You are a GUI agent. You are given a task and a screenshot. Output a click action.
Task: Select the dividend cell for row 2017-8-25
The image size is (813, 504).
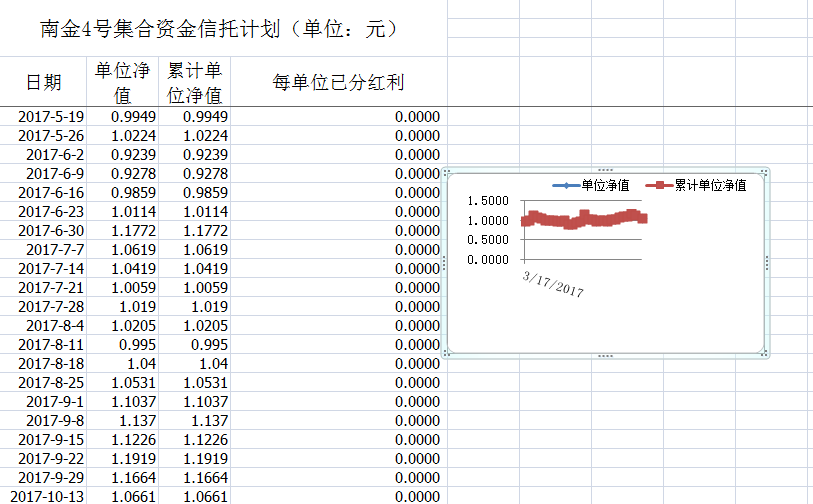pos(338,382)
